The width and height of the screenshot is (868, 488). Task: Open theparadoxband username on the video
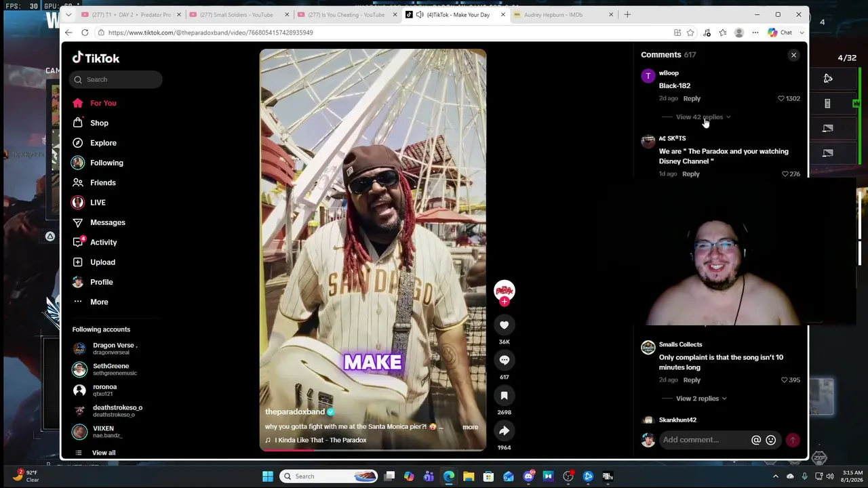295,412
